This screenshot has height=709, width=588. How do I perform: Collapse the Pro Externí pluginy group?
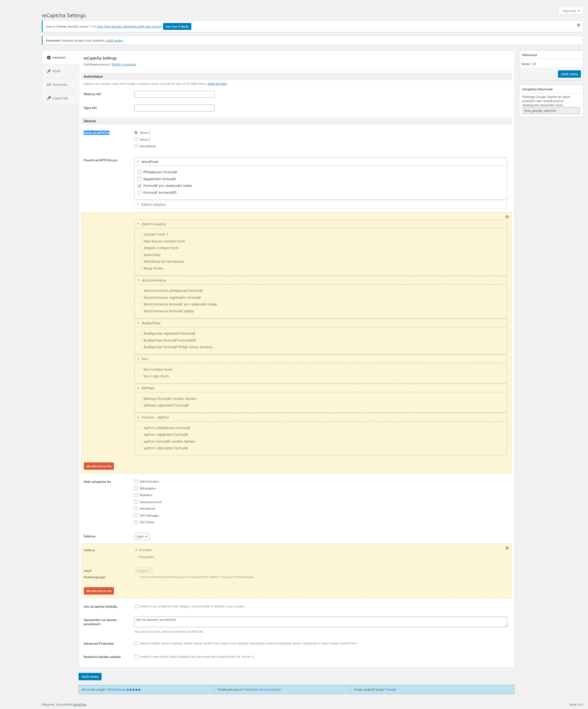pos(320,224)
